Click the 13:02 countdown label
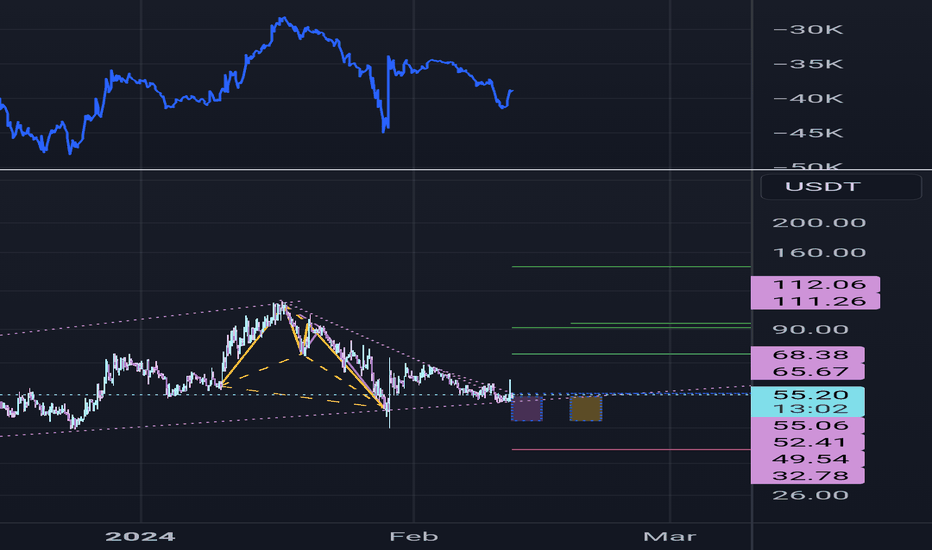The height and width of the screenshot is (550, 932). (x=808, y=408)
